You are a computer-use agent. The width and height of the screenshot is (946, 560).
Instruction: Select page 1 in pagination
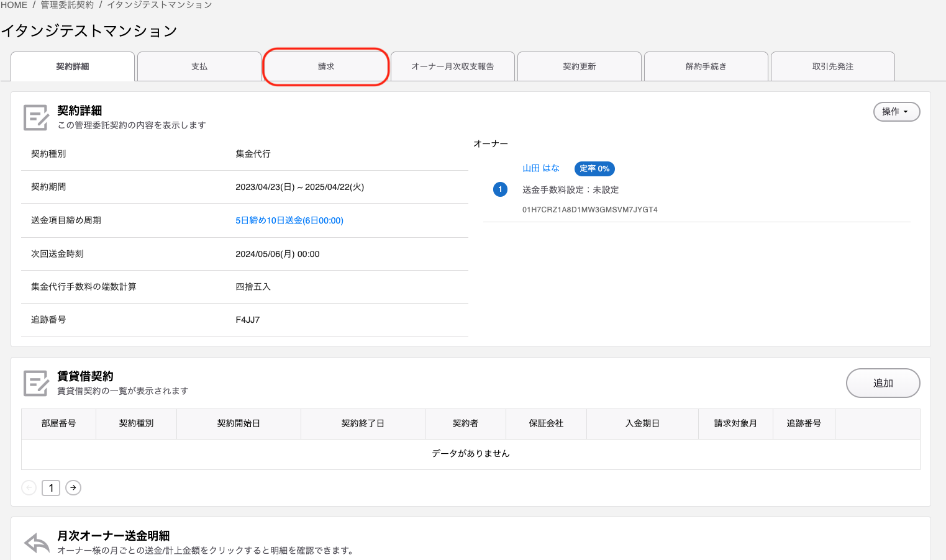[51, 488]
